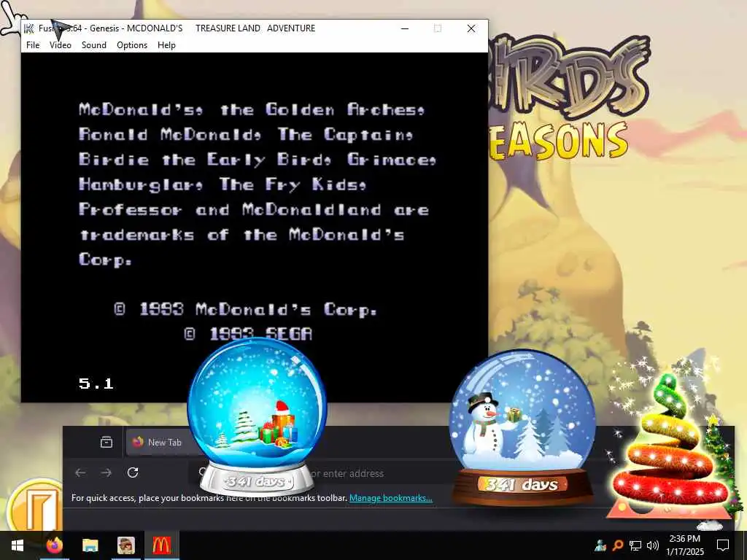747x560 pixels.
Task: Go forward in Firefox browser
Action: click(x=107, y=472)
